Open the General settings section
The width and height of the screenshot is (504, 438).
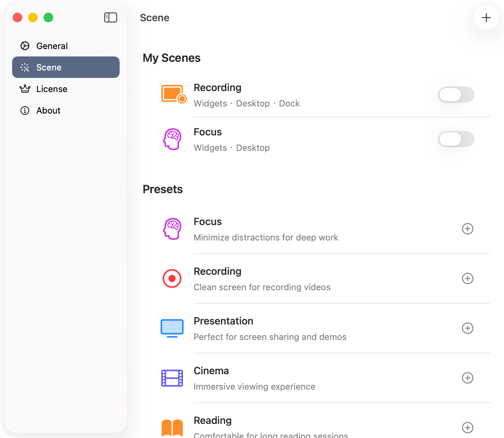pyautogui.click(x=52, y=46)
